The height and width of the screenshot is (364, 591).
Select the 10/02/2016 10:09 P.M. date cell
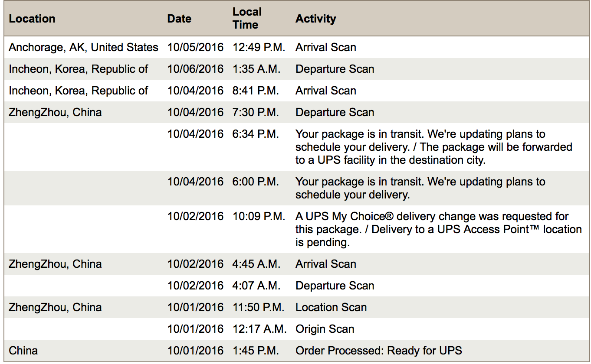tap(195, 216)
